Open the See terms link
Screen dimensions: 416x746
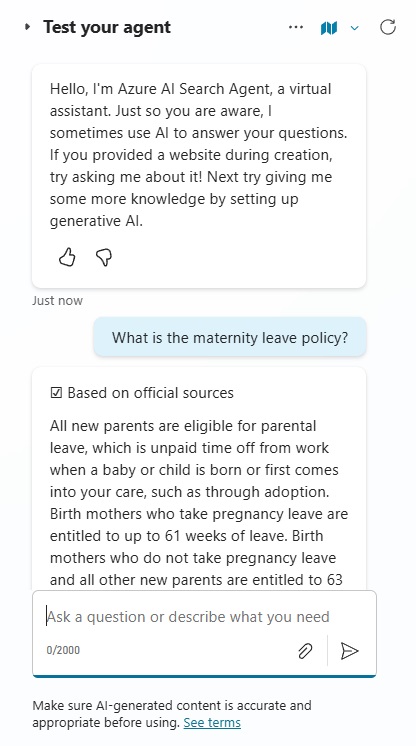click(x=212, y=723)
